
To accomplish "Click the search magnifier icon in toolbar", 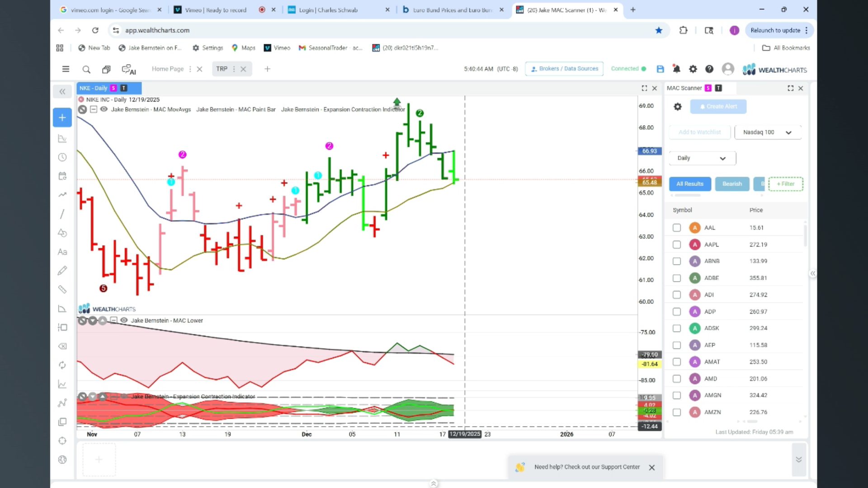I will coord(86,70).
